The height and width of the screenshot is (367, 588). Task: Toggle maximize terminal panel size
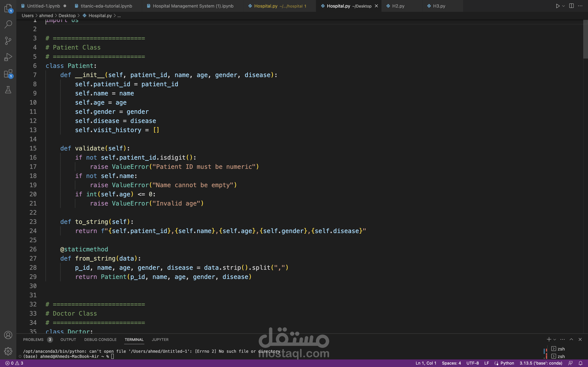571,339
